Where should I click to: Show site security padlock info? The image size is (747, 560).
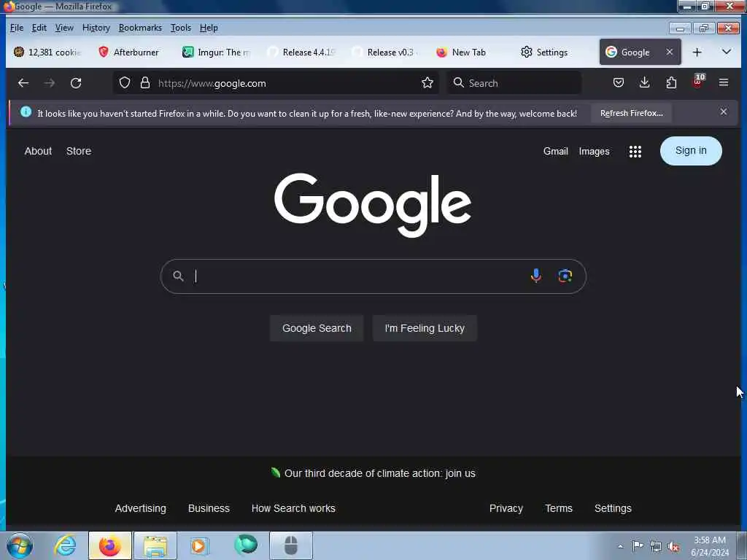pyautogui.click(x=145, y=83)
